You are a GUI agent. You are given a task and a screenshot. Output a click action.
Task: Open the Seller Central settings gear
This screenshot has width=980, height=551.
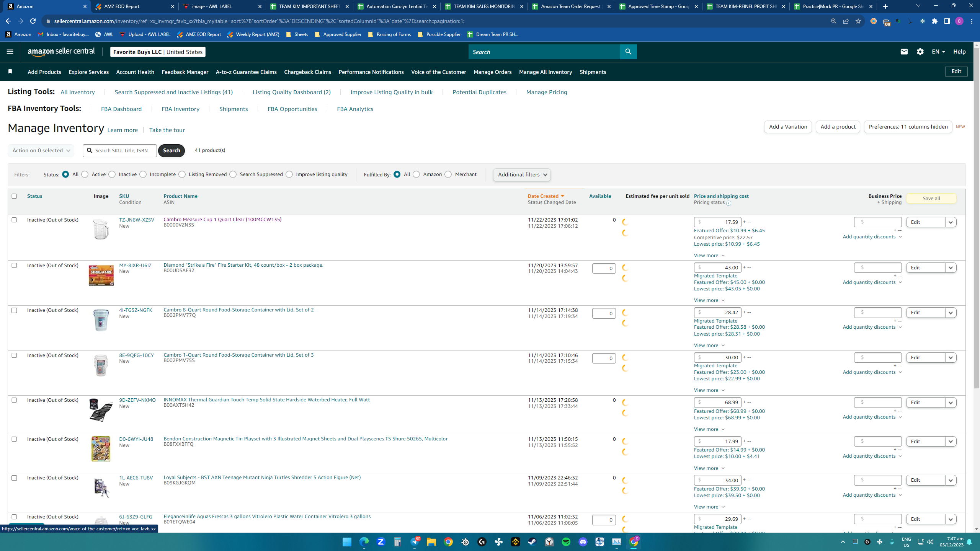click(920, 52)
